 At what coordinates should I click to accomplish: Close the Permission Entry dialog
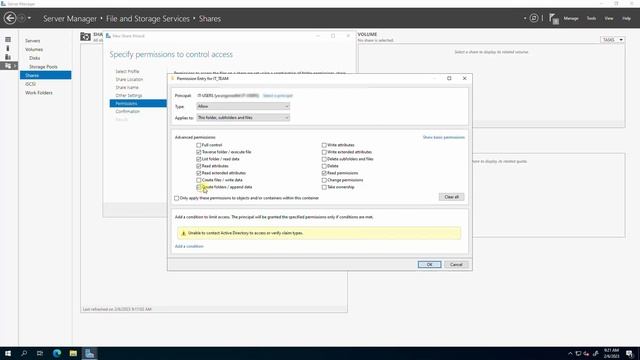[x=464, y=78]
